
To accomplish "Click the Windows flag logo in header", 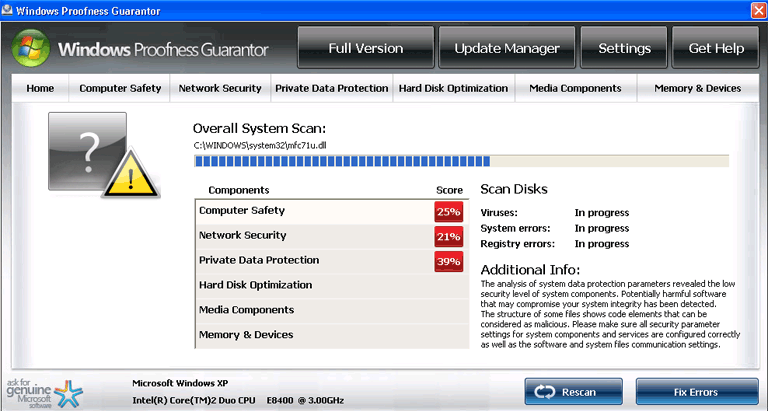I will [32, 48].
